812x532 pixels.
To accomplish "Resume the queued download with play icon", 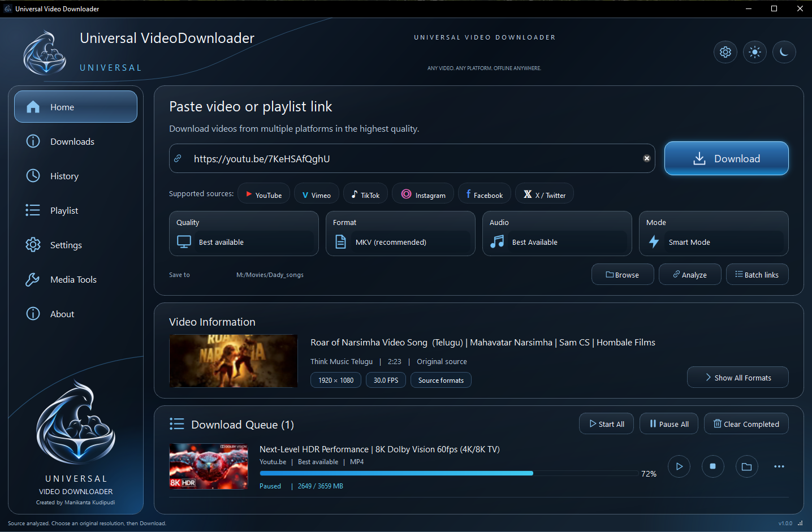I will click(679, 466).
